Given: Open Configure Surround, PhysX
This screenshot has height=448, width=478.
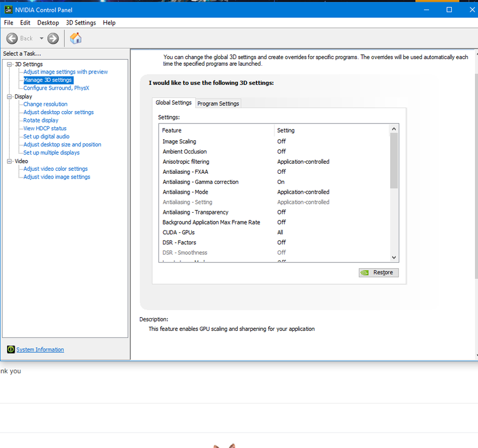Looking at the screenshot, I should click(56, 88).
